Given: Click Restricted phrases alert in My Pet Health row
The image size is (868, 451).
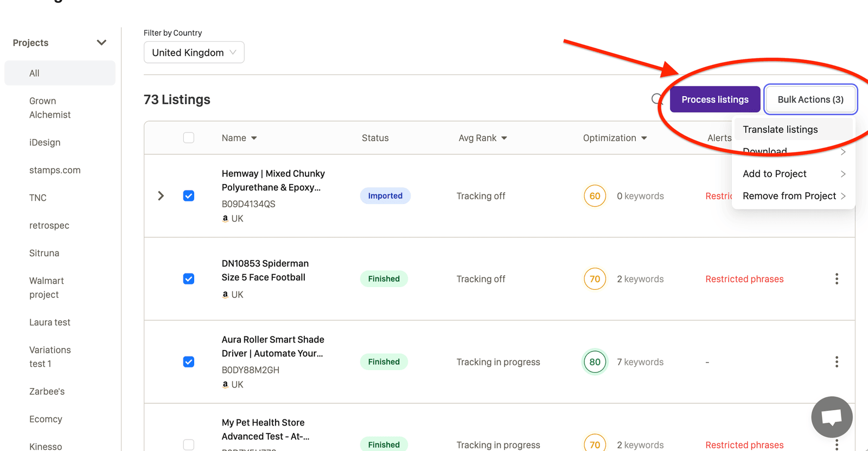Looking at the screenshot, I should pos(744,444).
